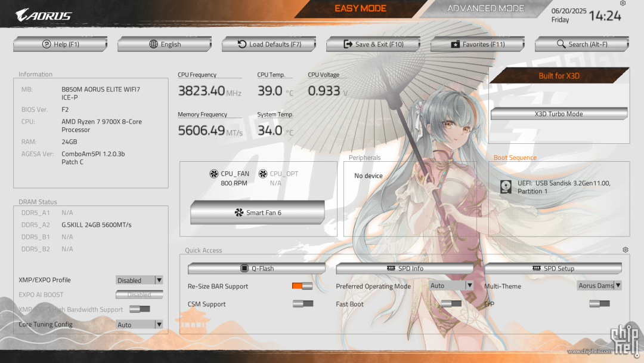The height and width of the screenshot is (363, 644).
Task: Toggle XMP/EXPO High Bandwidth Support switch
Action: pyautogui.click(x=140, y=309)
